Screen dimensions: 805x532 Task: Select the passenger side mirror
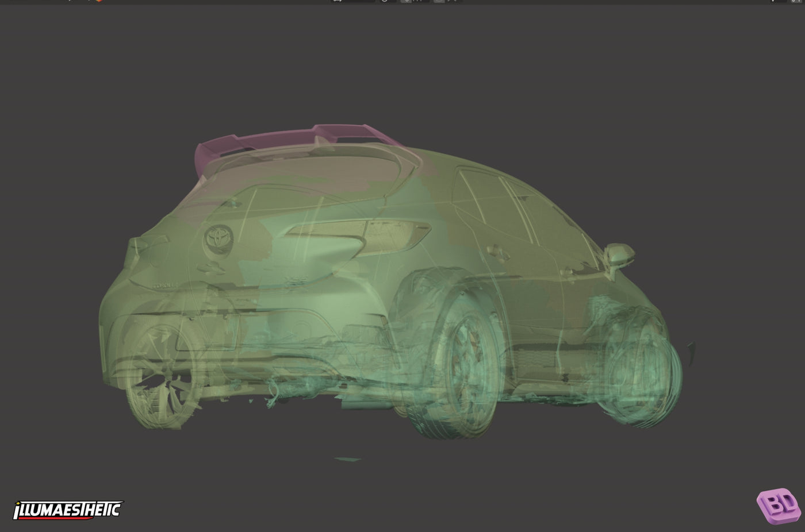(x=619, y=252)
